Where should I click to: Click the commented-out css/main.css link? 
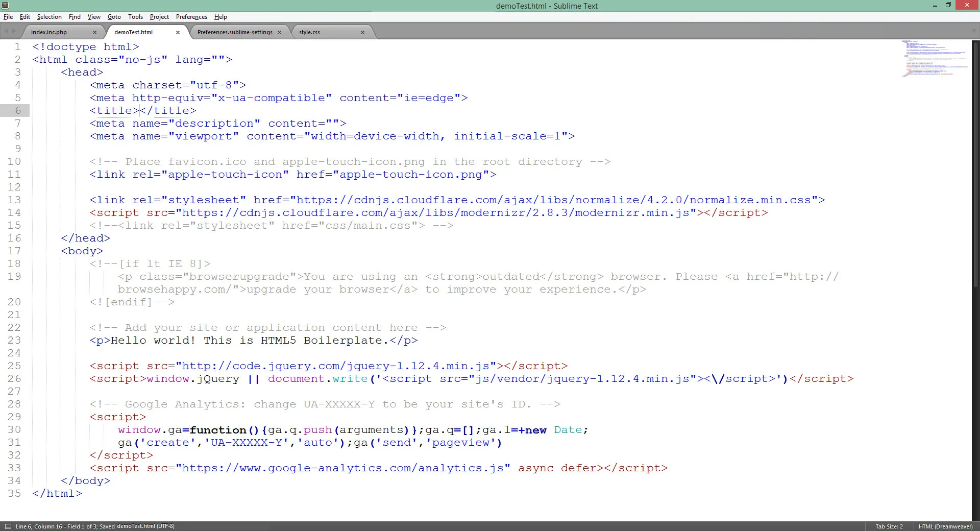272,226
